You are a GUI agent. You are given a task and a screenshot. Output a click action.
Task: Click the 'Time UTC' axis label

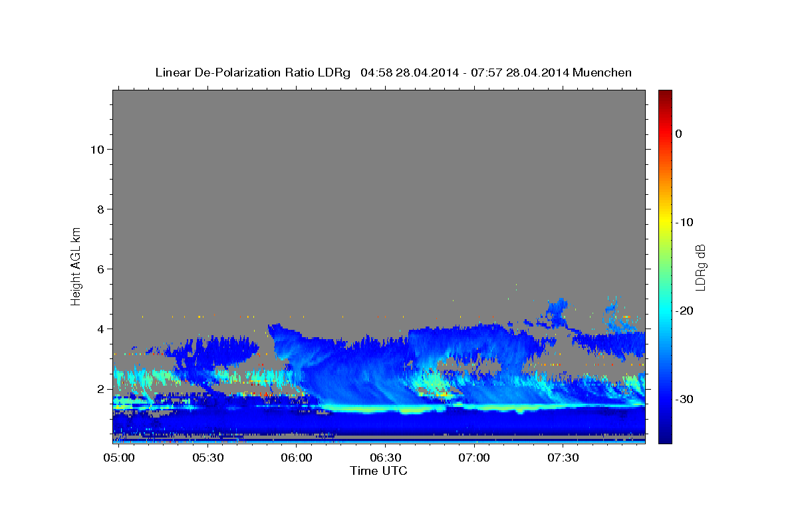(378, 471)
